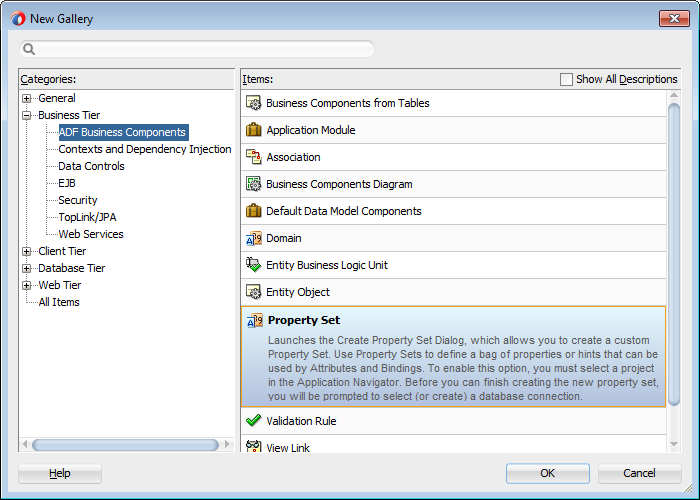The image size is (700, 500).
Task: Select Business Components from Tables text
Action: 348,103
